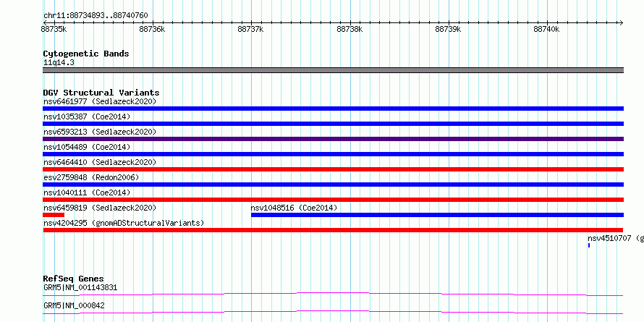Click the blue bar of nsv1035387

[333, 124]
